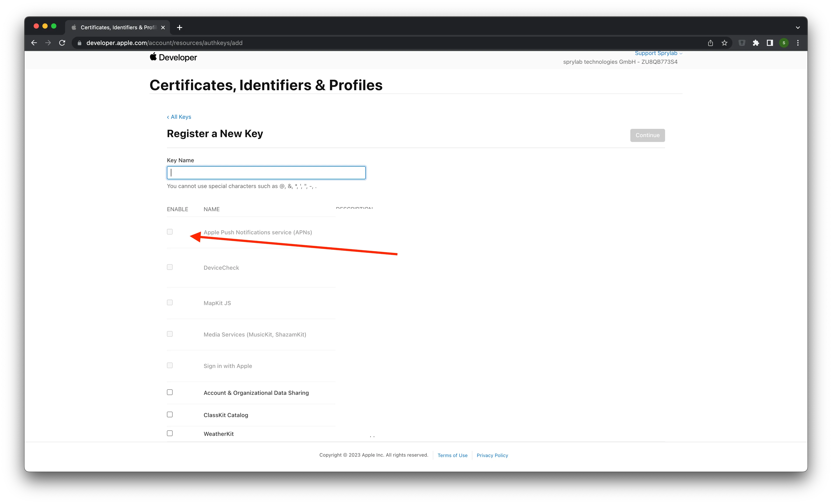Screen dimensions: 832x504
Task: Bookmark this page with the star icon
Action: 724,43
